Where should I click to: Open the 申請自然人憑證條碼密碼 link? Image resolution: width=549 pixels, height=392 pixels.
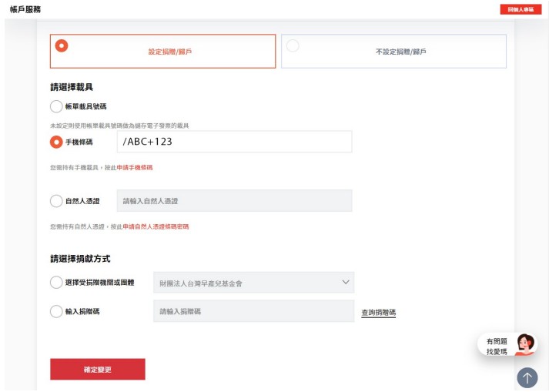coord(156,226)
